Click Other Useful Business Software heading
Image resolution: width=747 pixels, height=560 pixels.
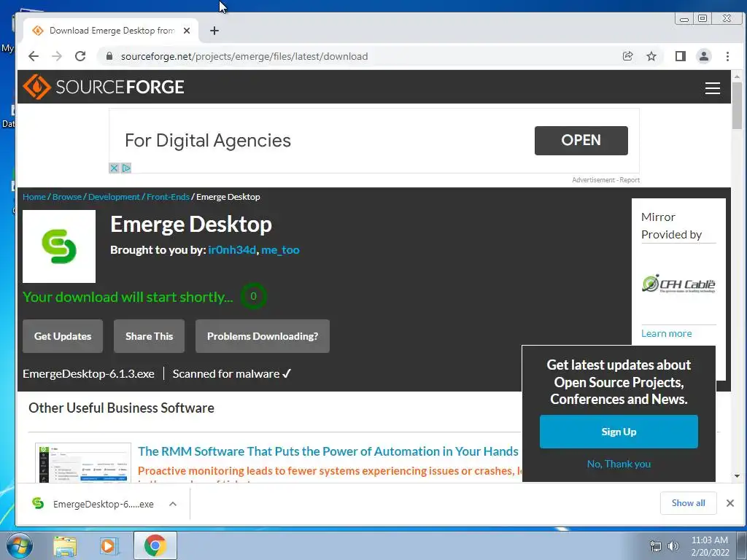(x=122, y=408)
